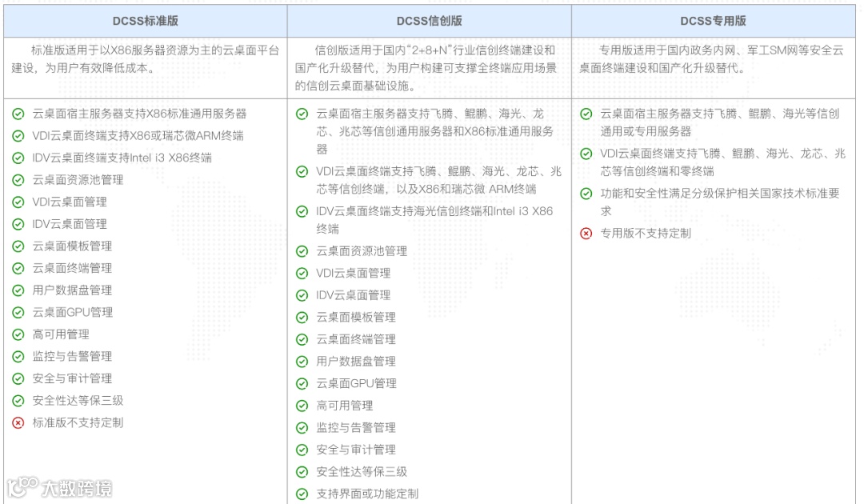Image resolution: width=864 pixels, height=504 pixels.
Task: Click the DCSS信创版 column header
Action: click(430, 21)
